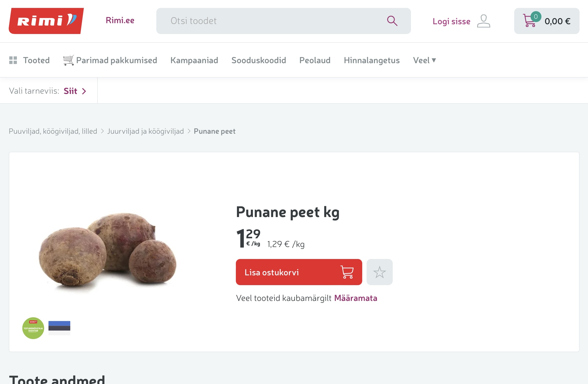Select Parimad pakkumised menu item

[x=110, y=60]
